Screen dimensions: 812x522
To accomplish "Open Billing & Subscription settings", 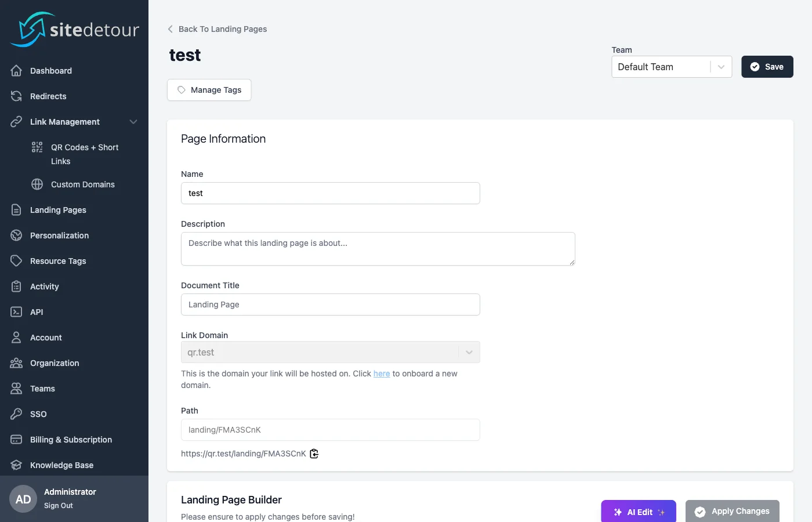I will coord(71,439).
